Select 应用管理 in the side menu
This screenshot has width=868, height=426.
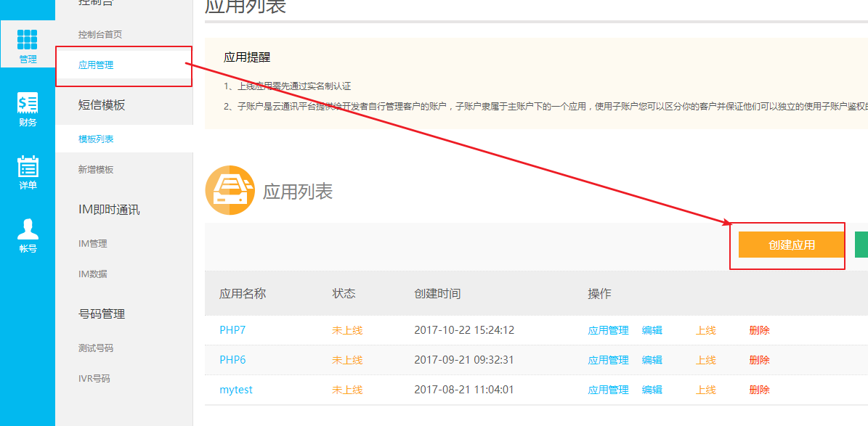coord(96,65)
